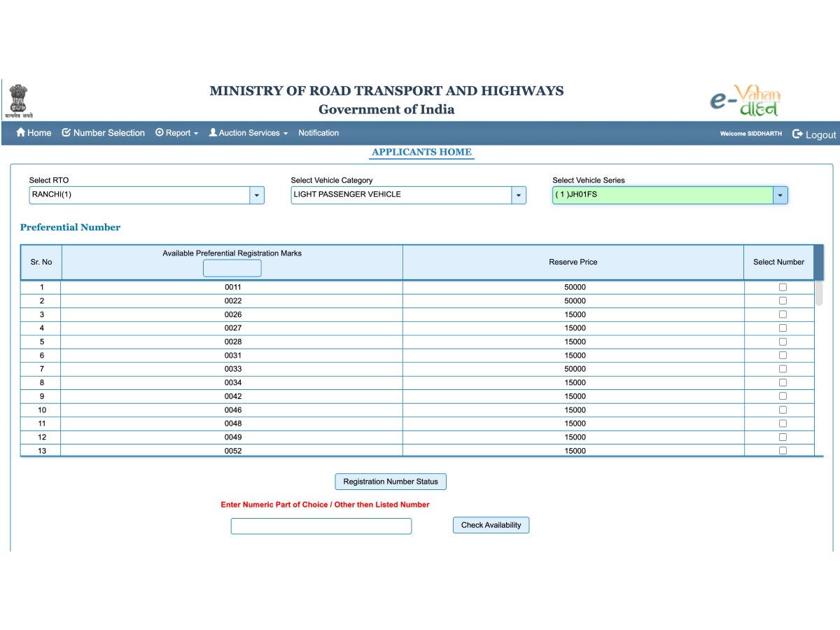
Task: Click the Government of India emblem
Action: (19, 98)
